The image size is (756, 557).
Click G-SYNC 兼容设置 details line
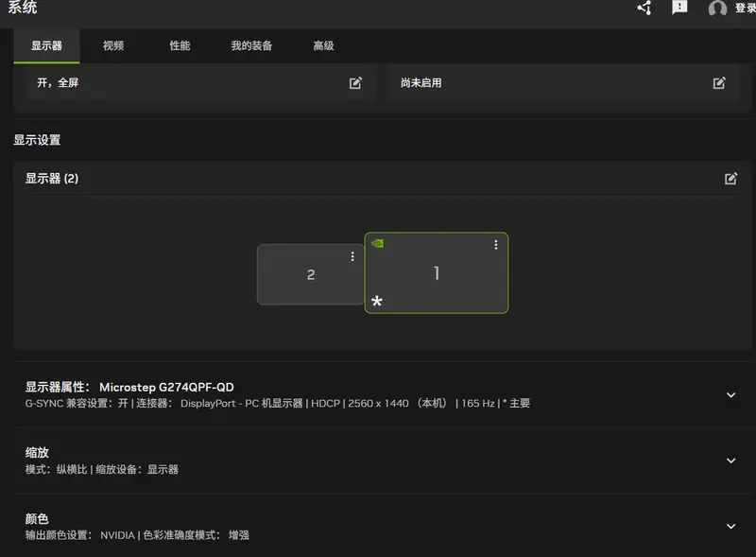(x=278, y=403)
